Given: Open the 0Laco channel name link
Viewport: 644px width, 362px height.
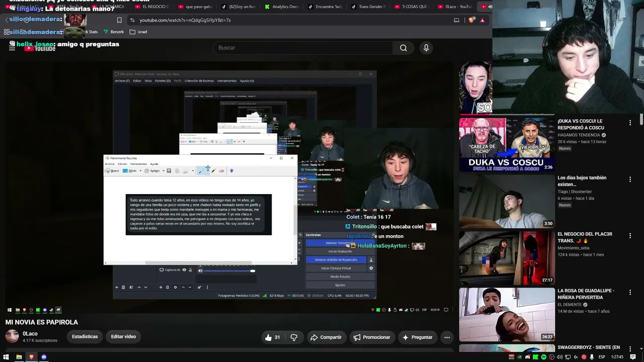Looking at the screenshot, I should (30, 334).
